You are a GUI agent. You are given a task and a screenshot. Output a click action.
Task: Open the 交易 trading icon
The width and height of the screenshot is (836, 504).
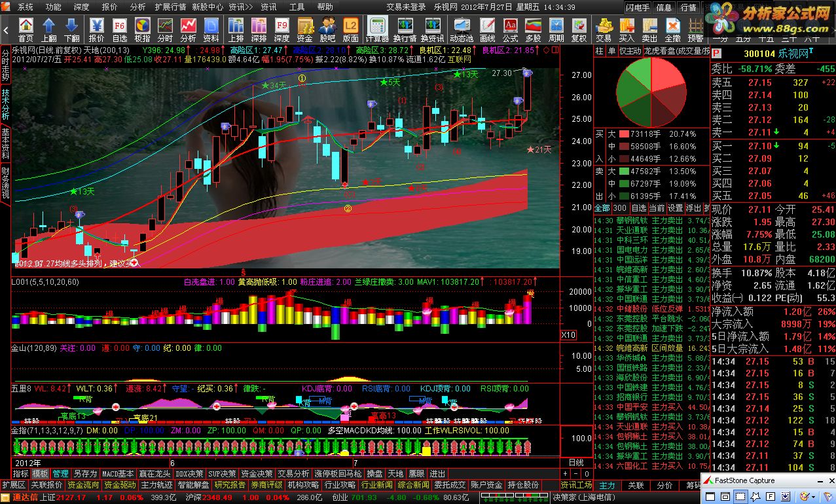click(x=604, y=29)
